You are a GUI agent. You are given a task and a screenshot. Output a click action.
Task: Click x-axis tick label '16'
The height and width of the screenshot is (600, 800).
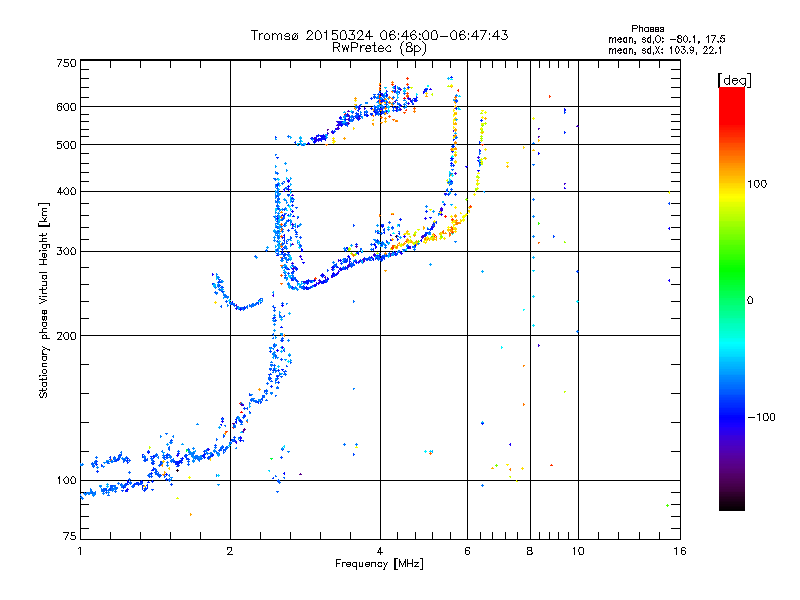tap(680, 551)
